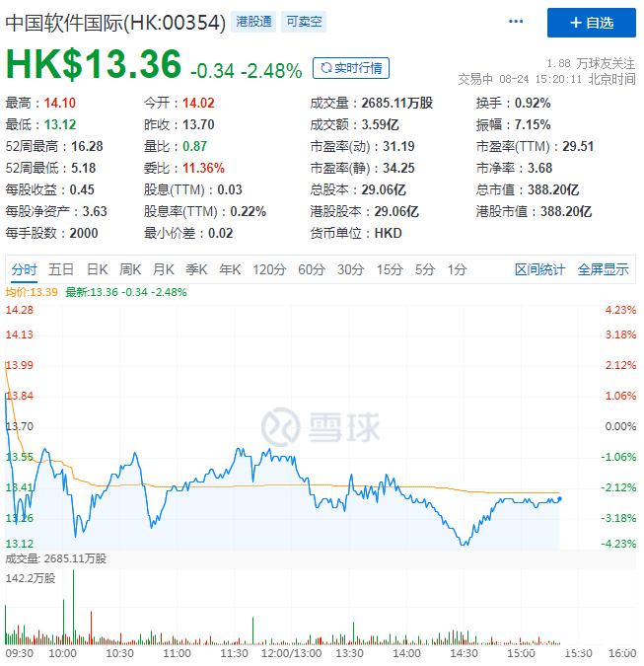The height and width of the screenshot is (666, 644).
Task: Click the 4.23% top right axis label
Action: click(x=620, y=310)
